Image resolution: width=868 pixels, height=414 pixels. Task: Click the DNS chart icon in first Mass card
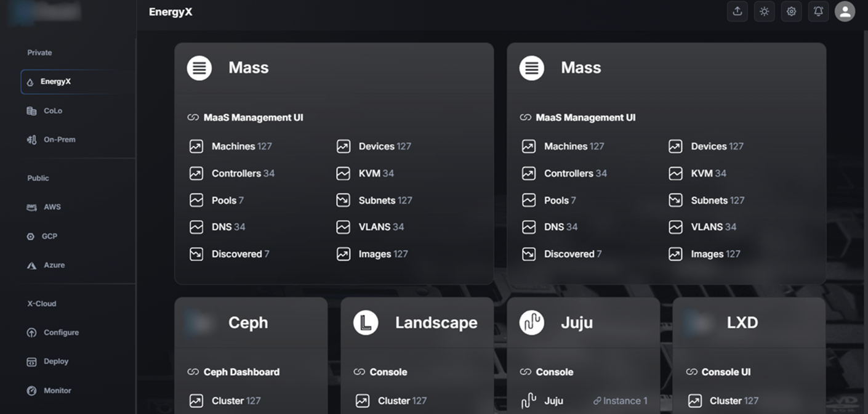[196, 227]
